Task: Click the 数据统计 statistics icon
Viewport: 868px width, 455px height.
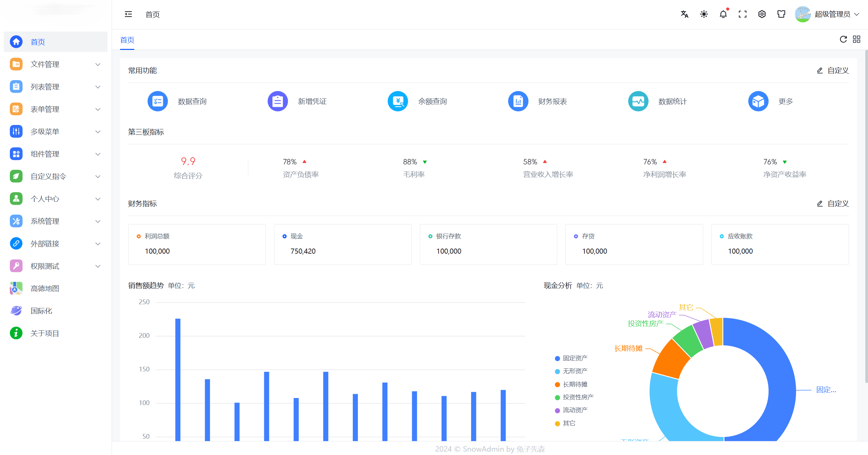Action: coord(638,101)
